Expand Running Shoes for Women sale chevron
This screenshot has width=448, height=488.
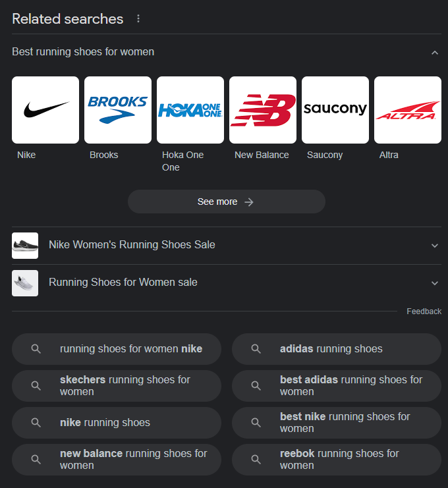(435, 283)
